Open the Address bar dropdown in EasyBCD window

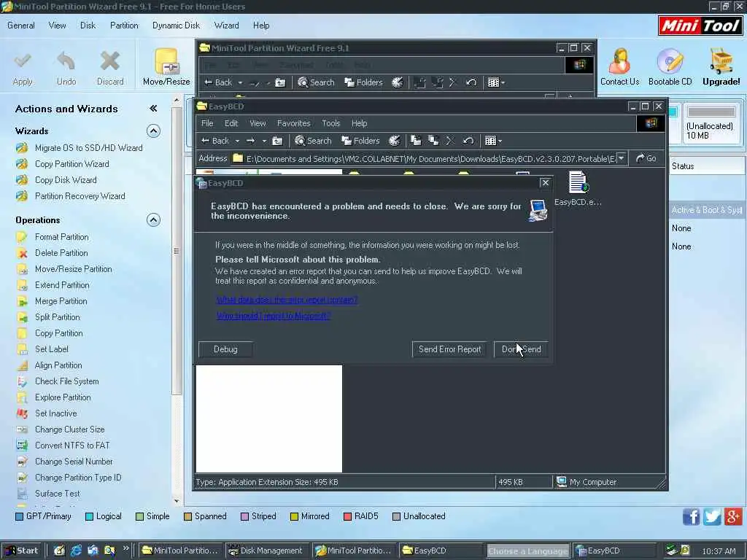tap(622, 158)
